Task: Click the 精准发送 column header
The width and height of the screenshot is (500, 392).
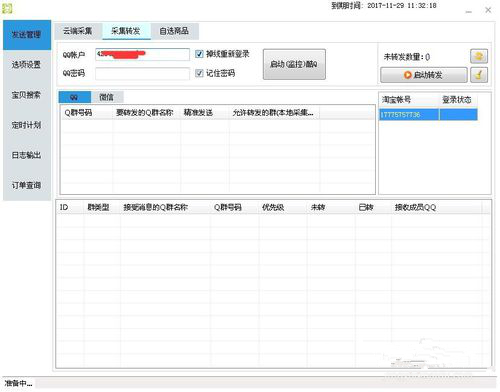Action: pos(205,113)
